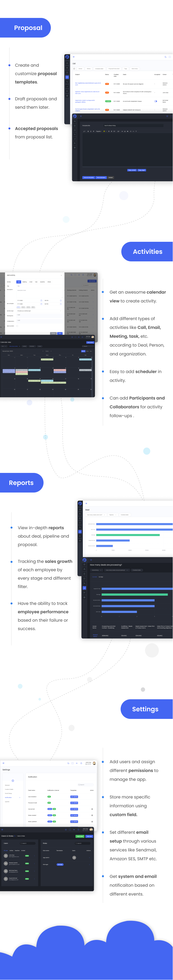
Task: Click the Save and send button
Action: coord(101,178)
